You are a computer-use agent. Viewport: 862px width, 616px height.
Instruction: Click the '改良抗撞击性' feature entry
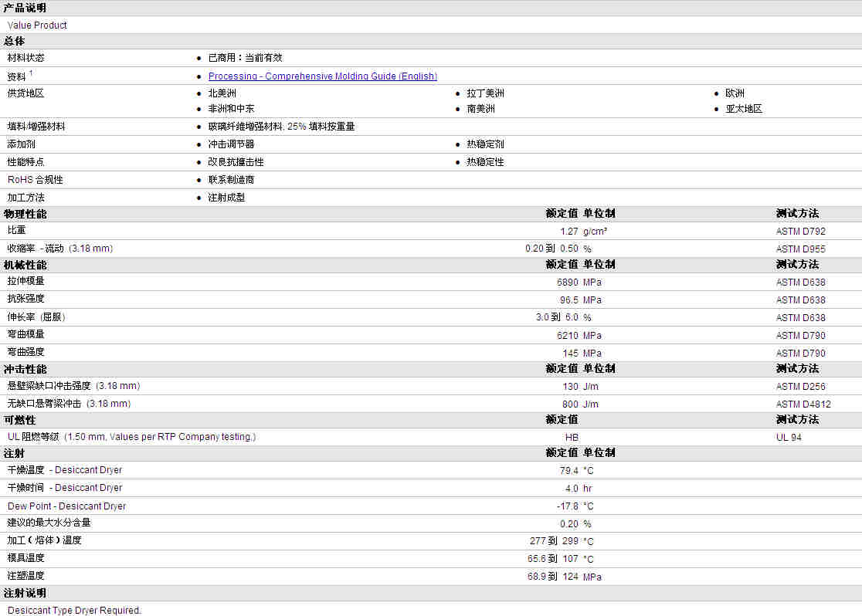[236, 162]
